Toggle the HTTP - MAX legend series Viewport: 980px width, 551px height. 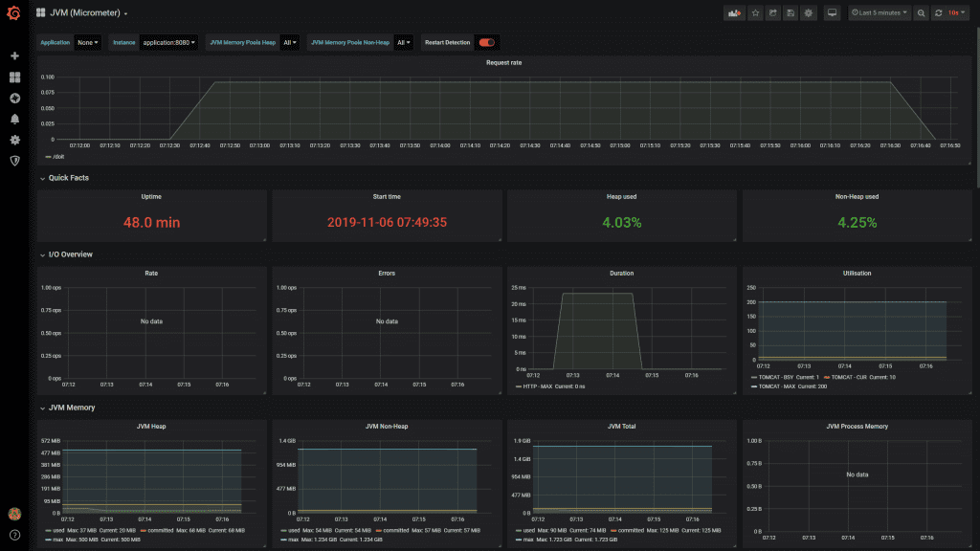(x=539, y=386)
